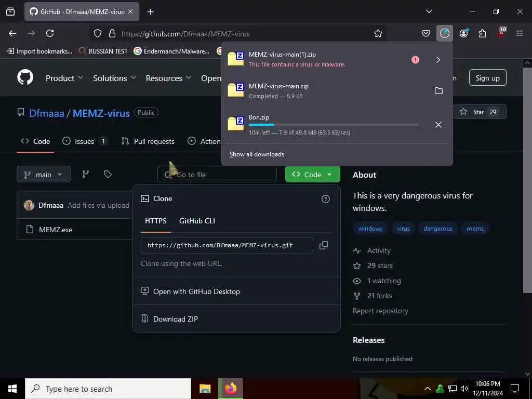Viewport: 532px width, 399px height.
Task: Click the Dfmaaa commit author name
Action: [x=51, y=205]
